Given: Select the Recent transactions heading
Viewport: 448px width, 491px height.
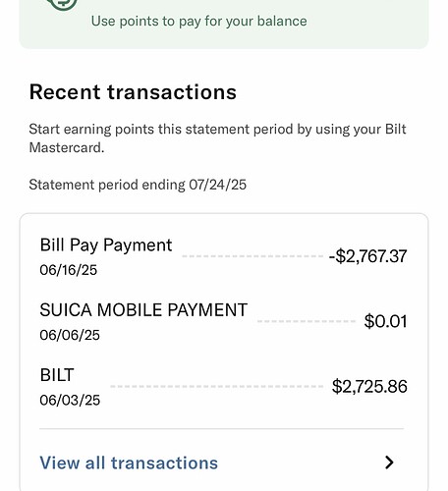Looking at the screenshot, I should (x=133, y=92).
